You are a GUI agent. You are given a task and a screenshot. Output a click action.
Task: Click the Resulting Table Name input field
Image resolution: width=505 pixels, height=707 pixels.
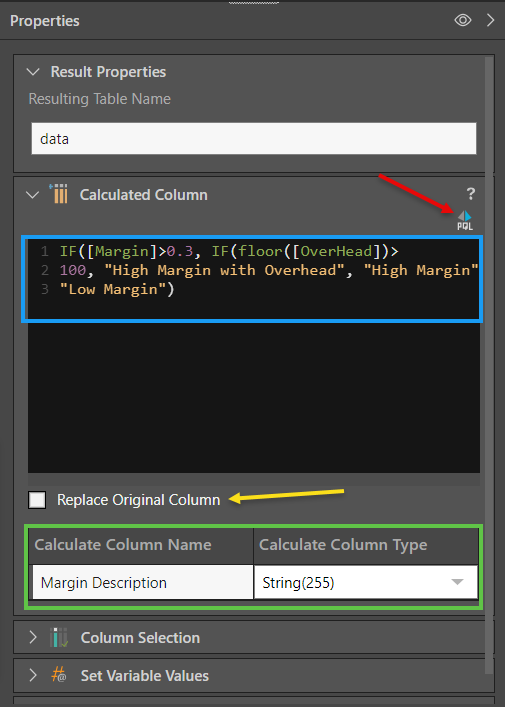coord(254,138)
